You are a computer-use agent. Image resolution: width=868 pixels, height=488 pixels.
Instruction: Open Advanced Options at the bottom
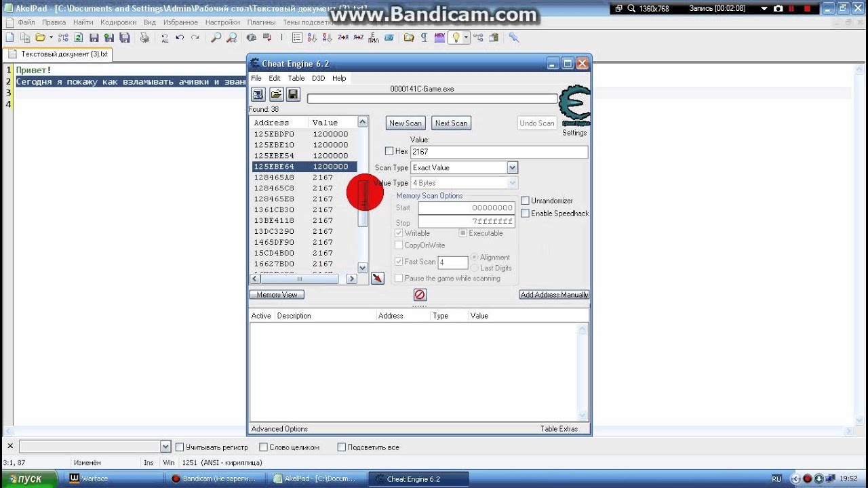pyautogui.click(x=279, y=429)
